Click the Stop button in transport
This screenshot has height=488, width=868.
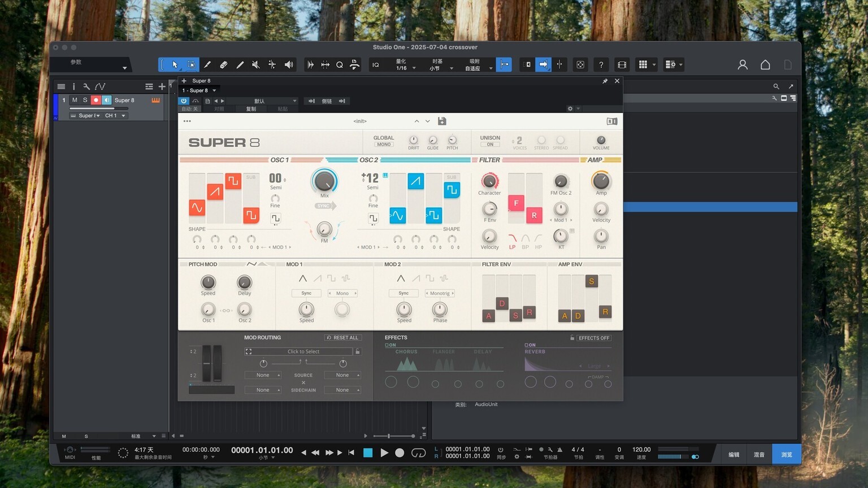pos(368,453)
